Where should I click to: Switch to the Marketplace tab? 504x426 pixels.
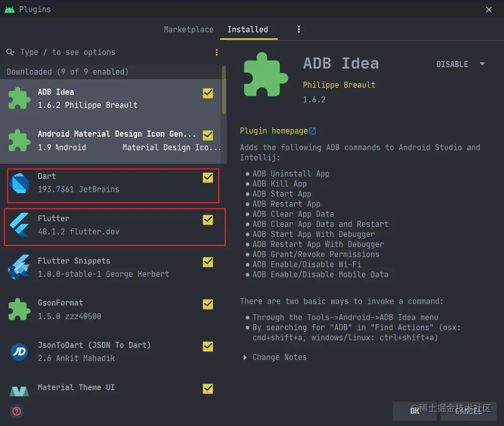[188, 29]
